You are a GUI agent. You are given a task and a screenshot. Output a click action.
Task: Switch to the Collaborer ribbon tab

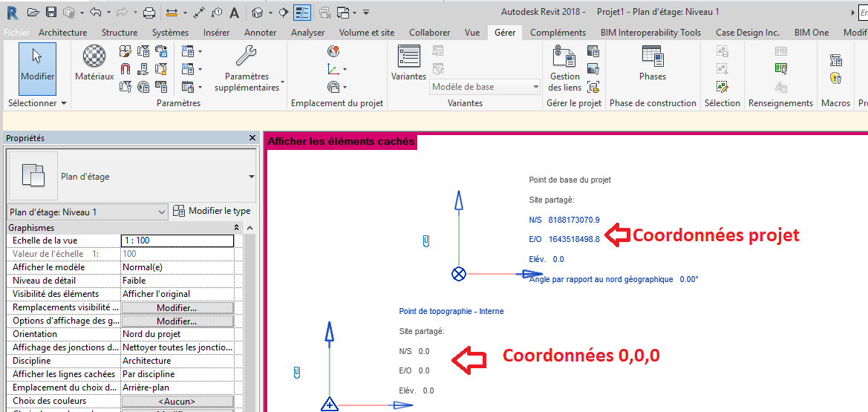pyautogui.click(x=430, y=33)
